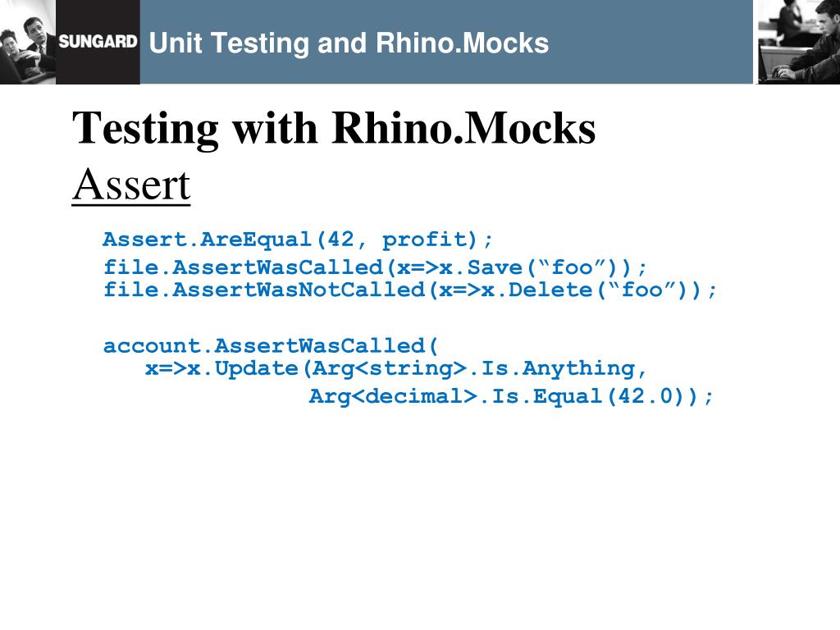Image resolution: width=840 pixels, height=630 pixels.
Task: Click the laptop user photo in header right
Action: (x=798, y=42)
